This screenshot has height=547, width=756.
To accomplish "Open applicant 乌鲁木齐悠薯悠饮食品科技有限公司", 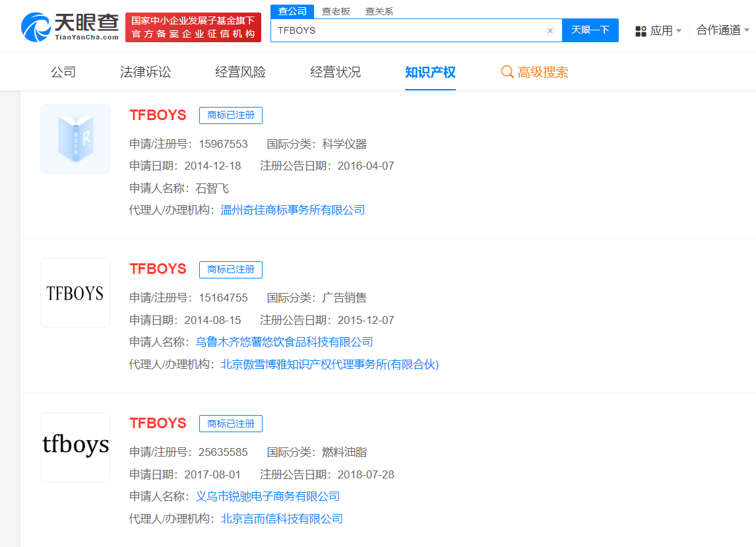I will [284, 342].
